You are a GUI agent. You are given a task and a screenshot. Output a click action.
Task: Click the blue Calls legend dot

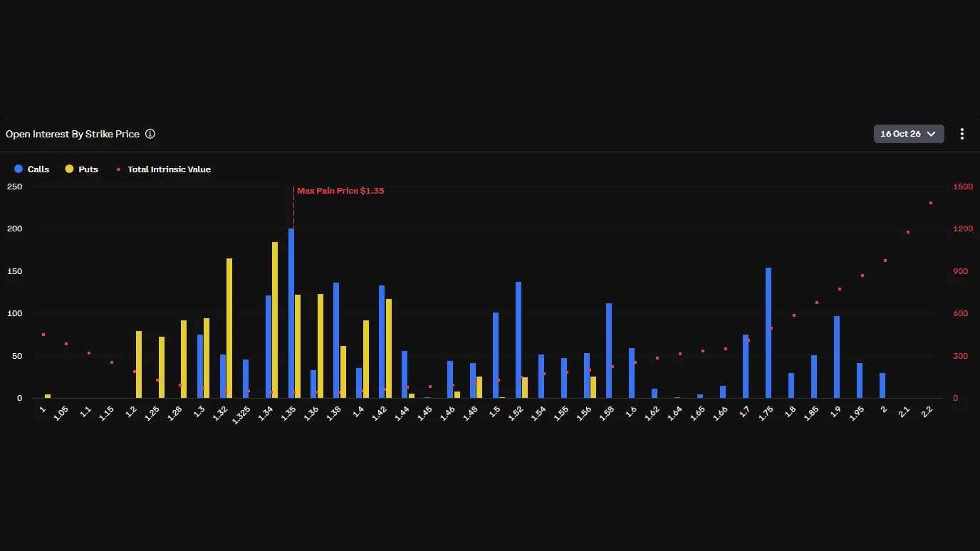click(x=19, y=169)
